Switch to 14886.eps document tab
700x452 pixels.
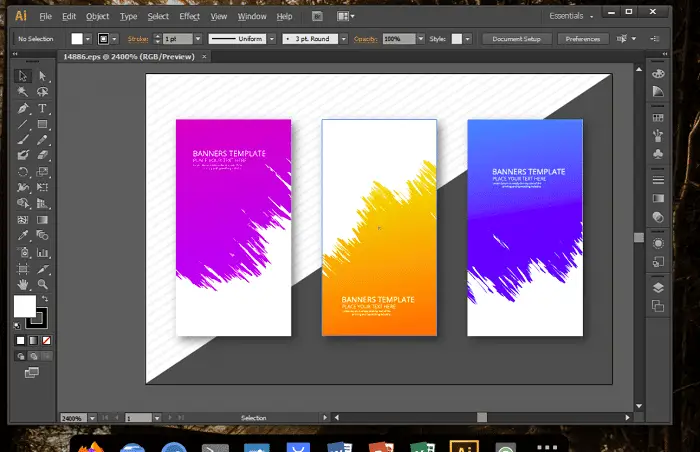[x=129, y=57]
